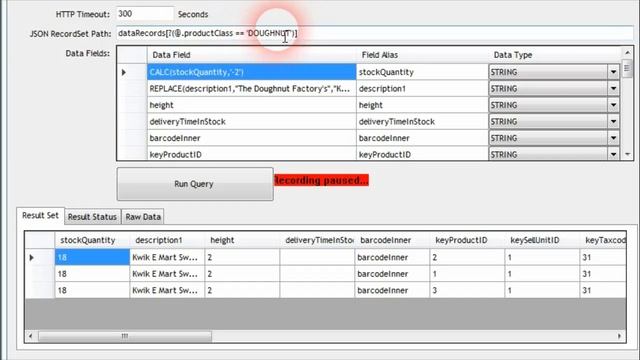640x360 pixels.
Task: Click the Data Field column header
Action: coord(251,55)
